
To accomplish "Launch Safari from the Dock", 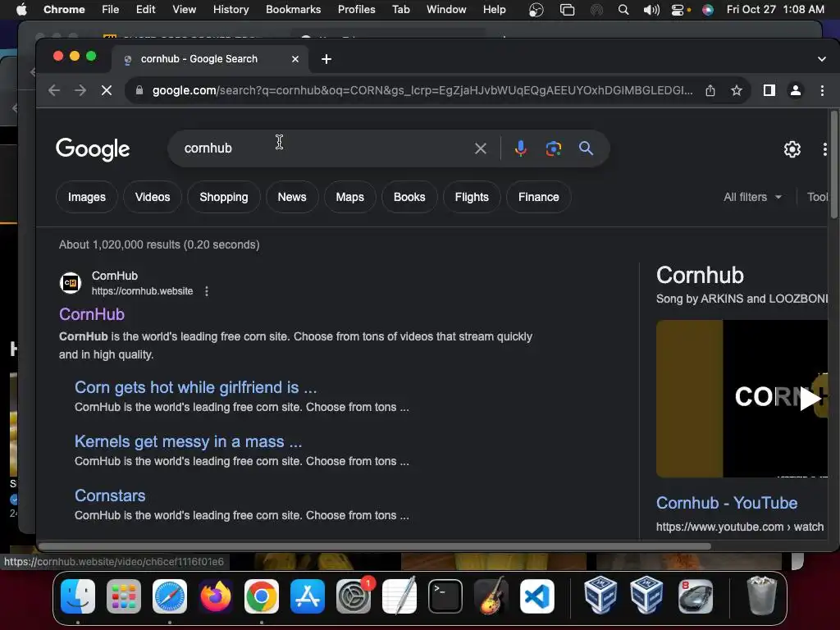I will (170, 596).
